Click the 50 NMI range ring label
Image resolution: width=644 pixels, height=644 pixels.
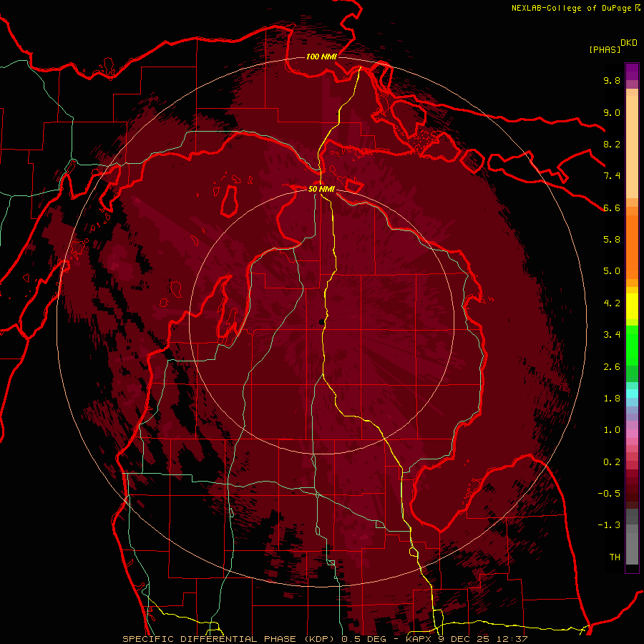tap(321, 190)
